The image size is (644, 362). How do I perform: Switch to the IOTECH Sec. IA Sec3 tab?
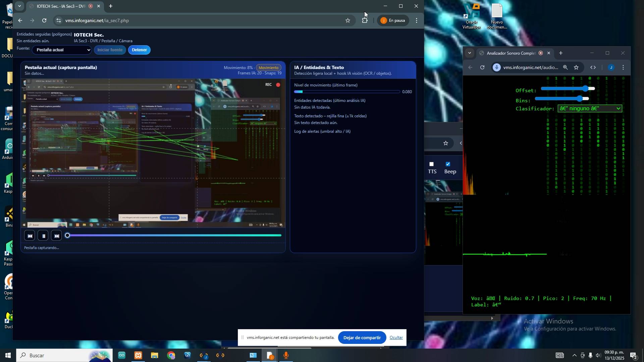[60, 6]
